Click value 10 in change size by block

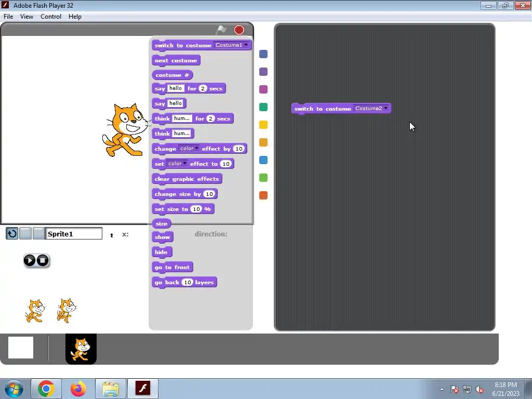[x=209, y=194]
